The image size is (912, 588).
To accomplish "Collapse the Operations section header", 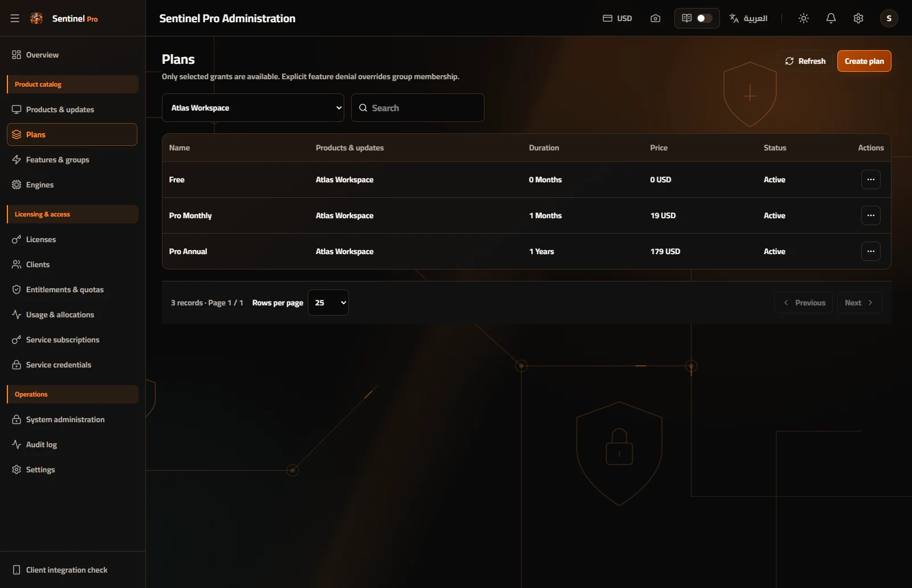I will point(72,394).
